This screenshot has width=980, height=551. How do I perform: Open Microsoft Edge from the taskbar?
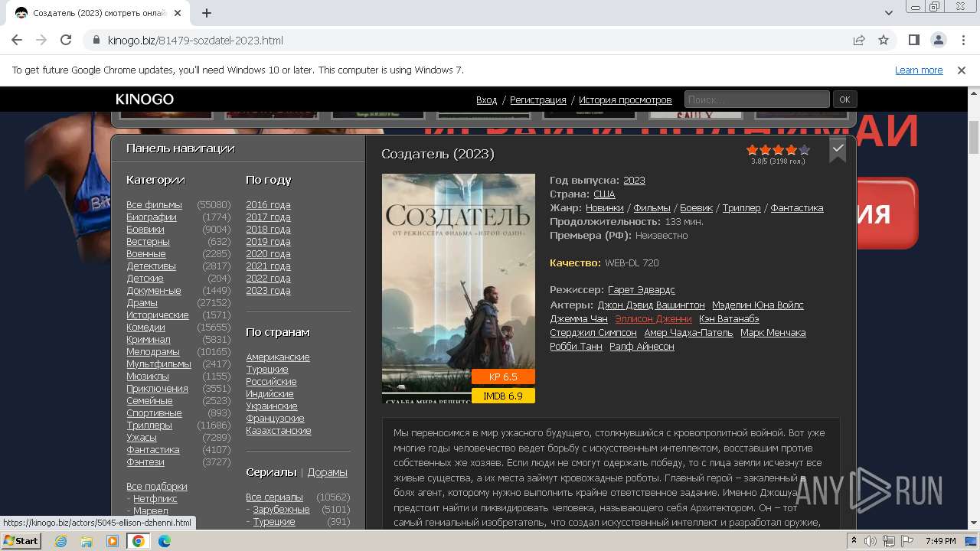pos(165,541)
